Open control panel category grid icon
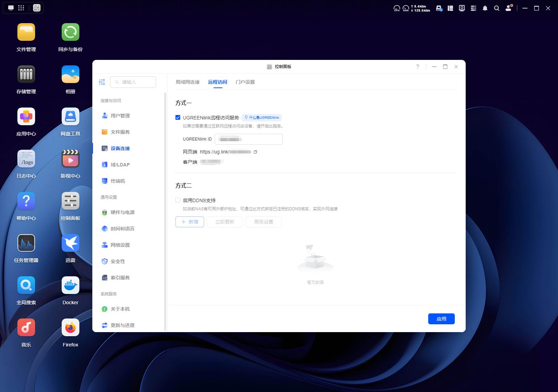558x392 pixels. tap(102, 82)
